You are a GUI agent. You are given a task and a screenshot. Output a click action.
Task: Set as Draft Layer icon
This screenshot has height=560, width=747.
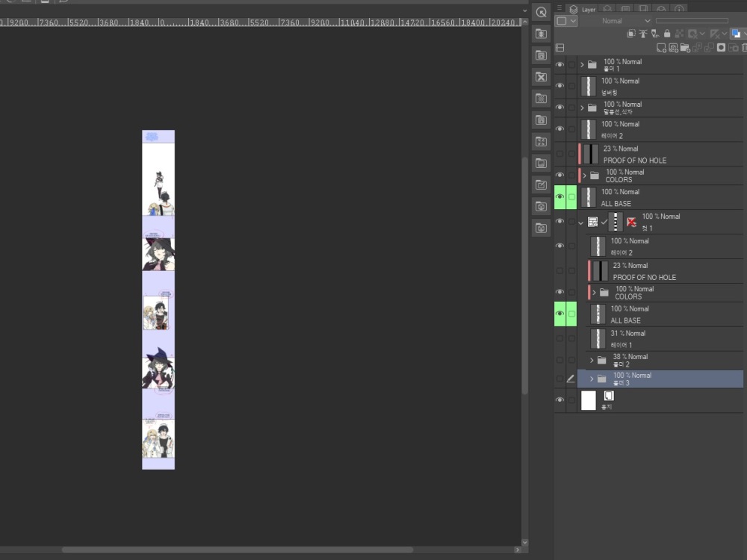click(x=655, y=34)
